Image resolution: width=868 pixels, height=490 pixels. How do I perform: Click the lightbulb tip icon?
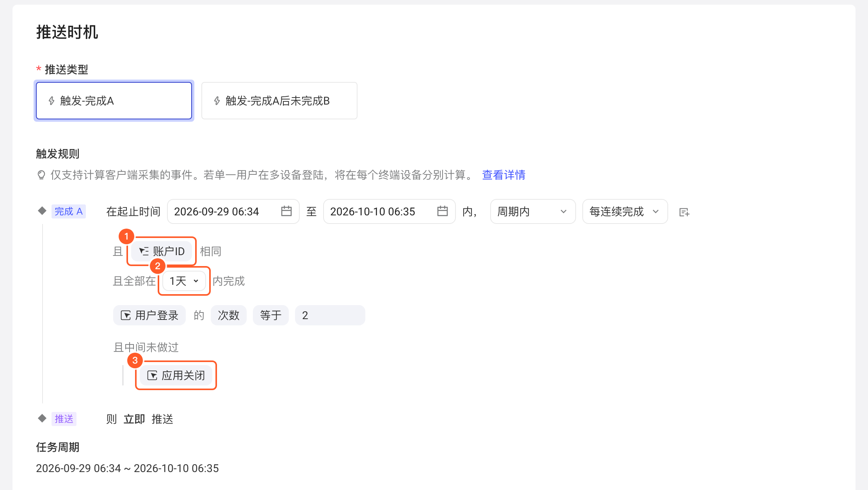[41, 175]
